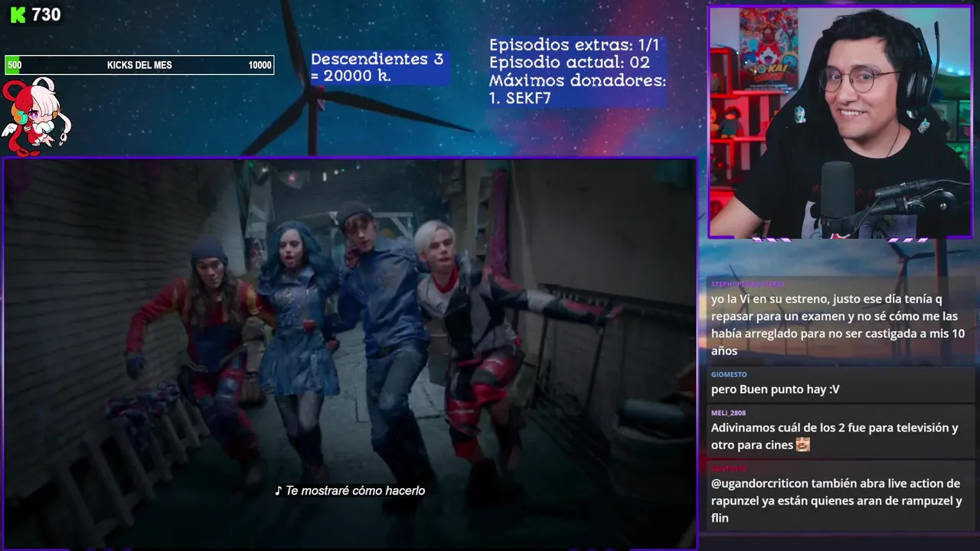Click the streamer webcam feed
This screenshot has width=980, height=551.
click(840, 122)
